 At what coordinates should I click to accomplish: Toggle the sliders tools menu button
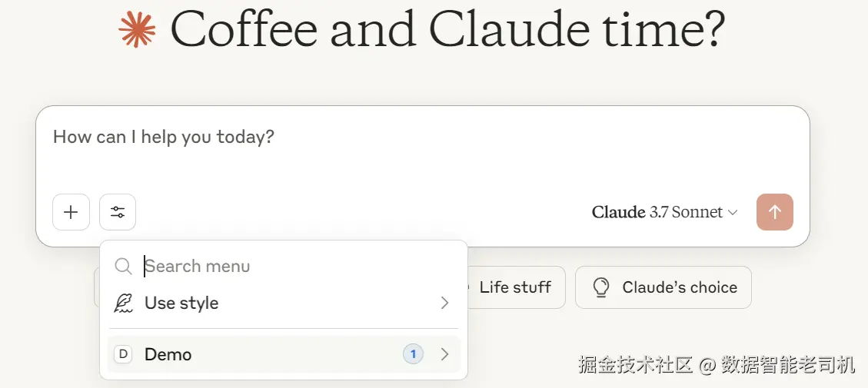point(118,212)
